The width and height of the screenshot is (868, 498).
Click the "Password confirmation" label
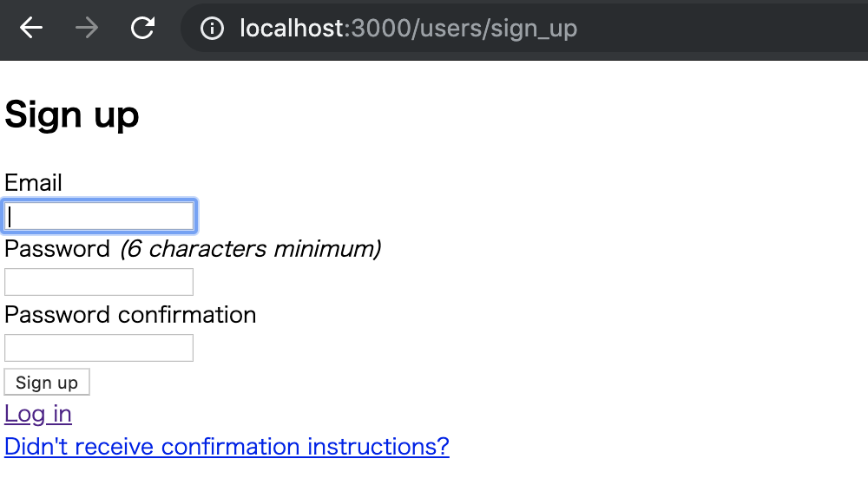130,314
